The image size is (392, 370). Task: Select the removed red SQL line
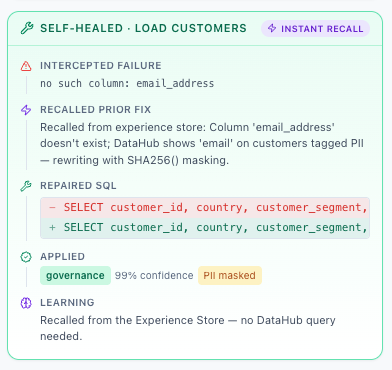[205, 208]
